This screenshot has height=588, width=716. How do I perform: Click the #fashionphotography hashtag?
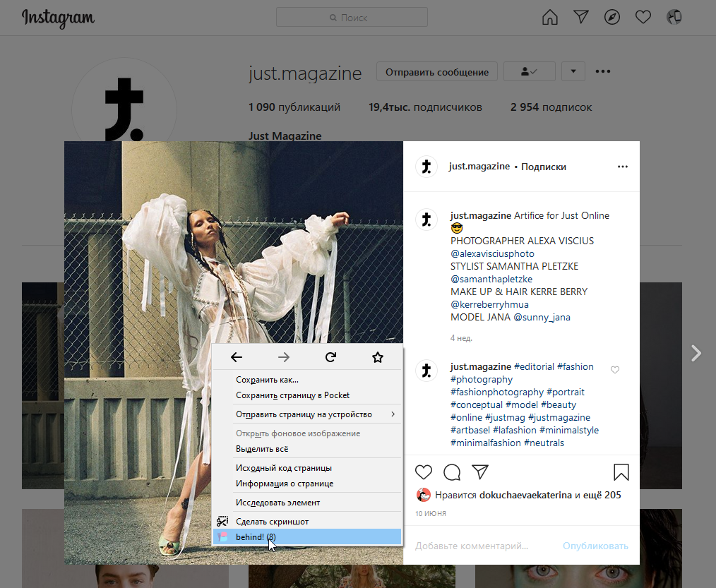click(x=497, y=392)
